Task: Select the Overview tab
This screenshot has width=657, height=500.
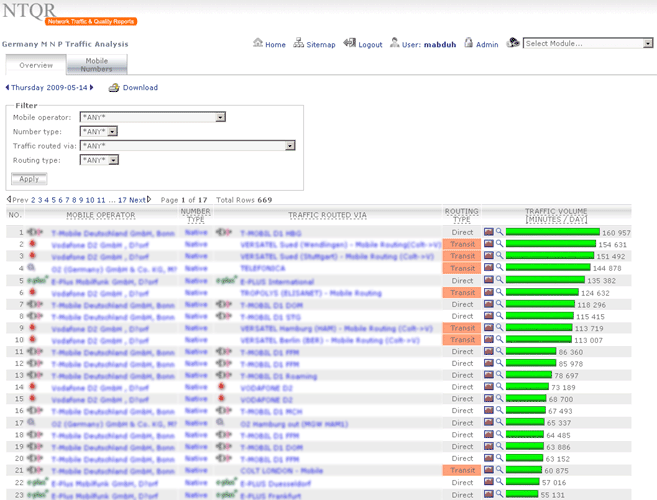Action: pos(36,65)
